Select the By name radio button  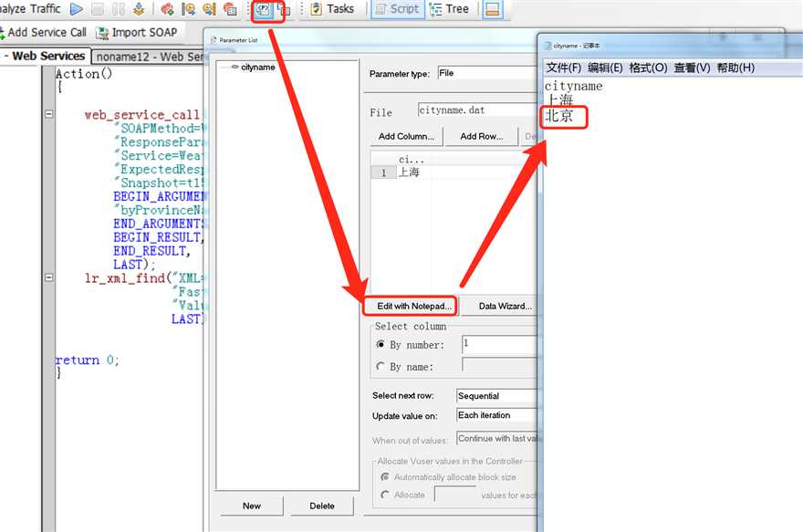pyautogui.click(x=381, y=366)
